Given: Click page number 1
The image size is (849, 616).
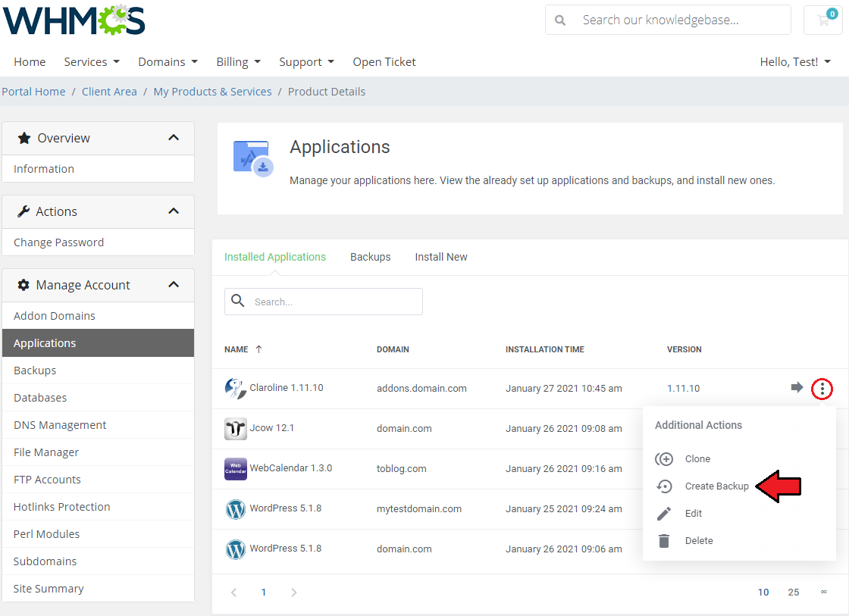Looking at the screenshot, I should point(264,593).
